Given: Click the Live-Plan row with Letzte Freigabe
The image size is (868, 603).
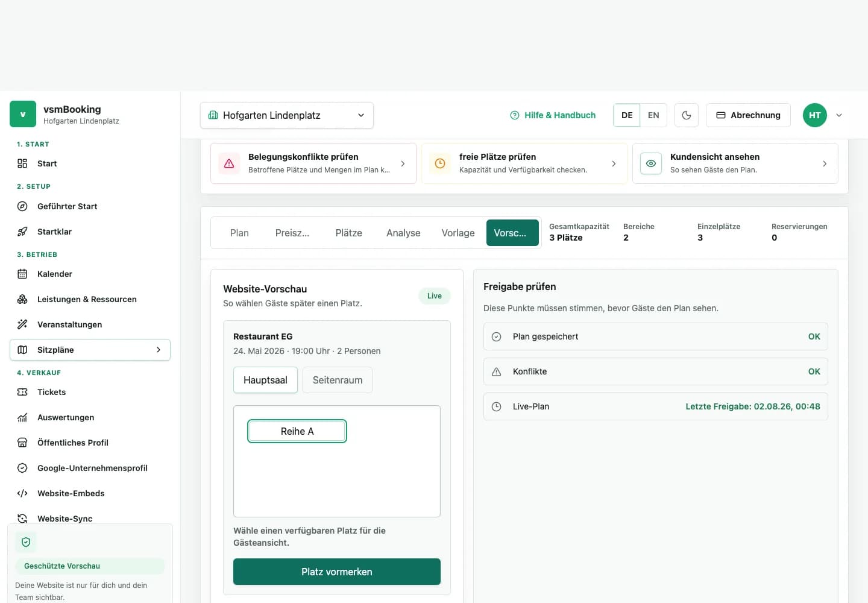Looking at the screenshot, I should pos(656,406).
